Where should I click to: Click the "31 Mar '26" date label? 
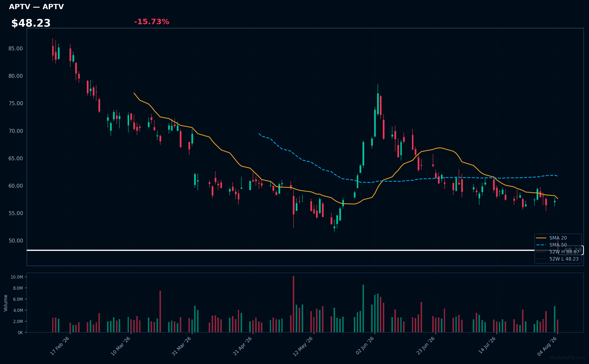coord(181,346)
